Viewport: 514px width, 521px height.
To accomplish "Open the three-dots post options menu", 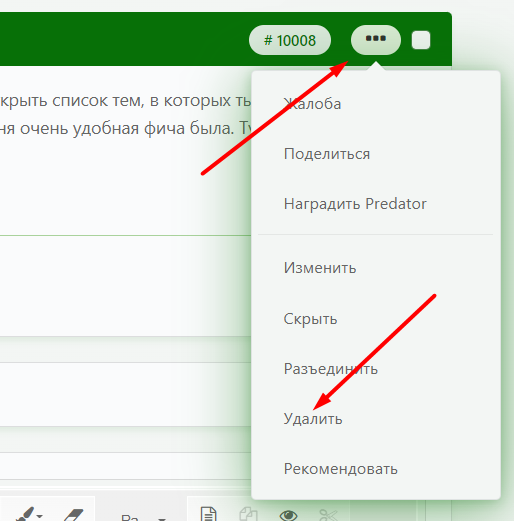I will point(376,40).
